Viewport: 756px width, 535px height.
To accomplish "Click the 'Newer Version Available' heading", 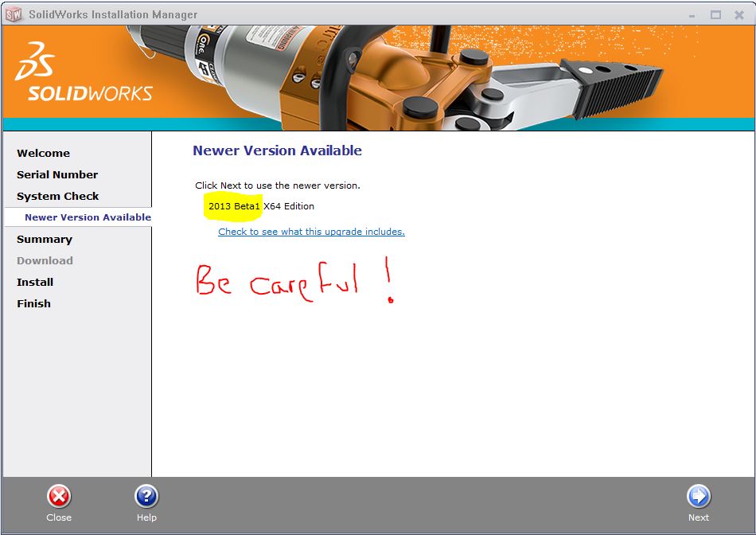I will click(277, 150).
